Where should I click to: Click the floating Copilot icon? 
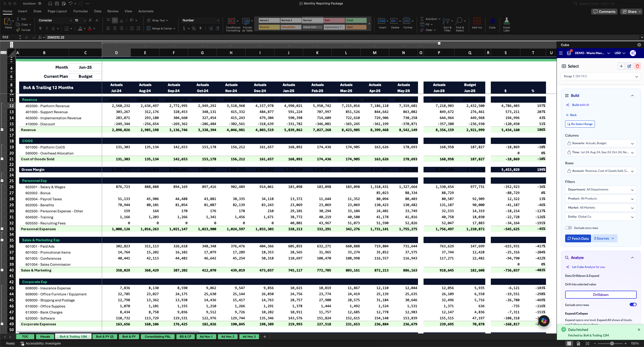point(544,321)
